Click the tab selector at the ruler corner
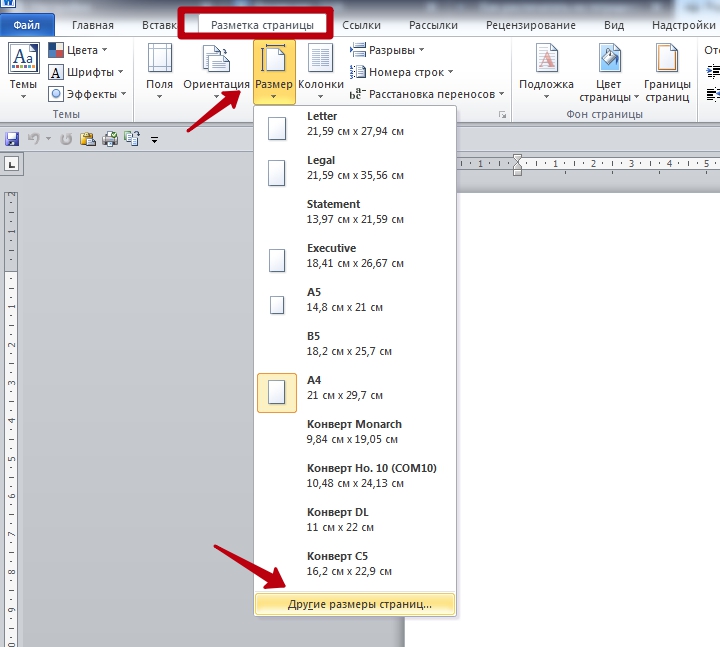The image size is (720, 647). point(13,164)
